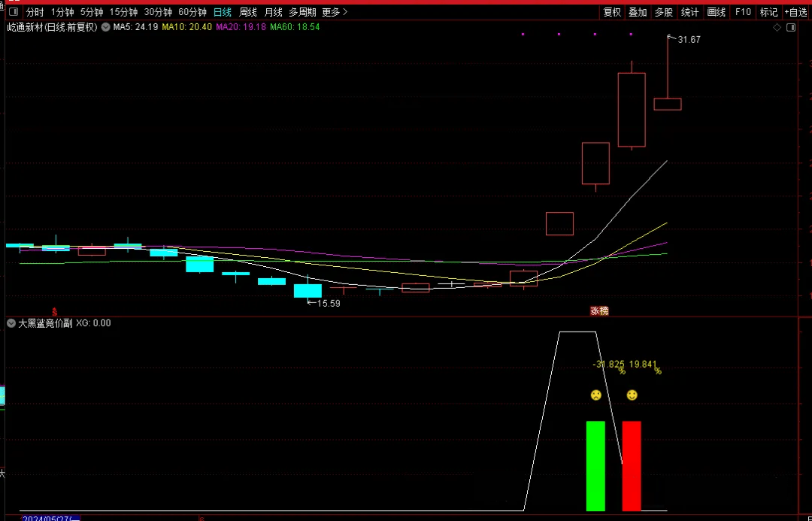Switch to 分时 intraday view

coord(35,12)
